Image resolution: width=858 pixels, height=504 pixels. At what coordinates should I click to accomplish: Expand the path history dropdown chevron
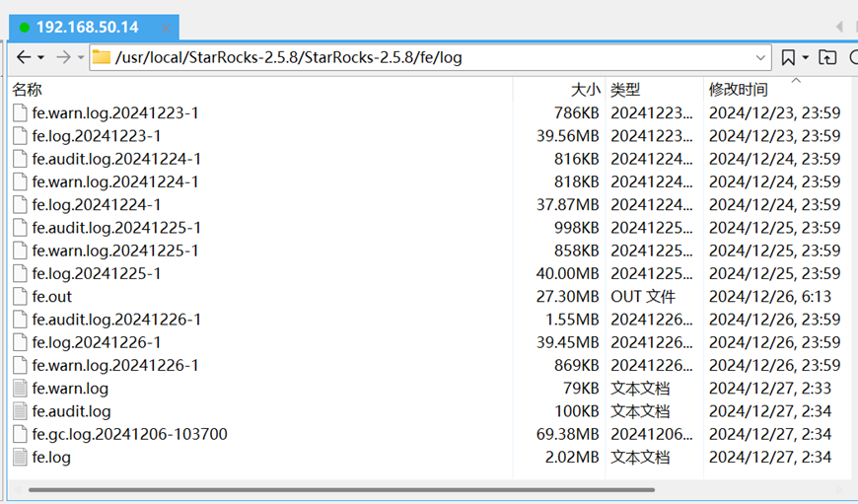[x=760, y=57]
